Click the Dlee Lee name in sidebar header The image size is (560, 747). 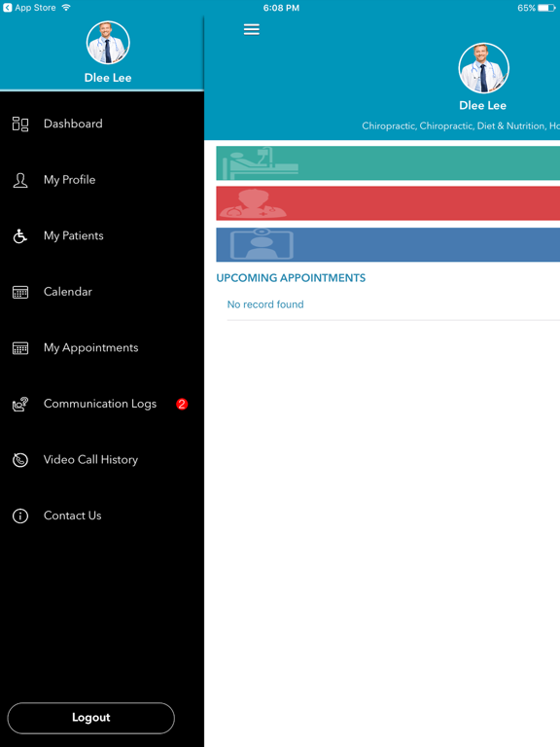(x=108, y=78)
